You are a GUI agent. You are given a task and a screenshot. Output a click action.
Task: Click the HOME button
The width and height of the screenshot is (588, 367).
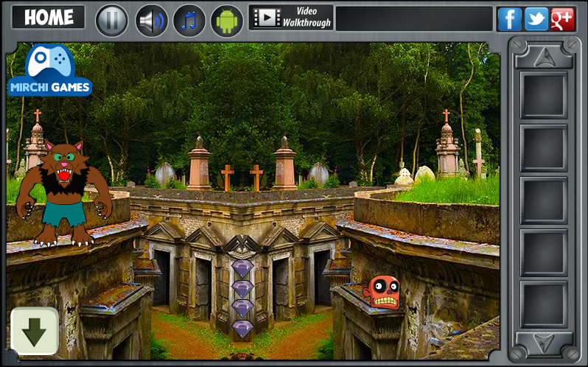pyautogui.click(x=49, y=18)
